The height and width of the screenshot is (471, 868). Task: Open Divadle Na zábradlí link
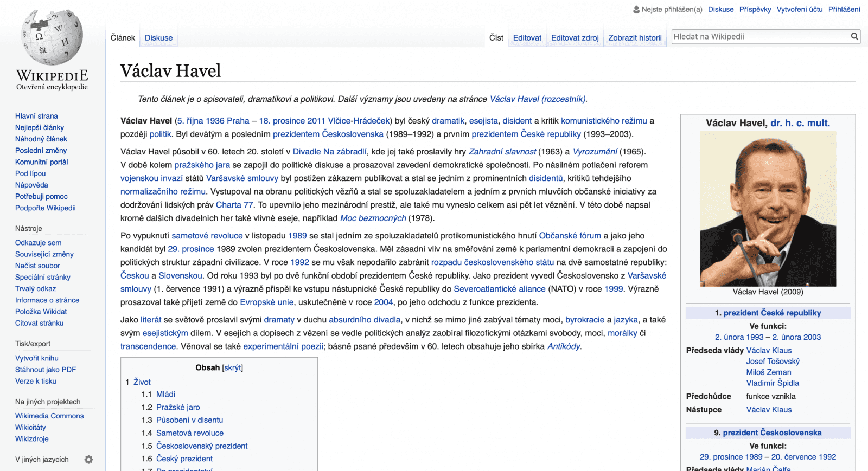click(x=330, y=152)
